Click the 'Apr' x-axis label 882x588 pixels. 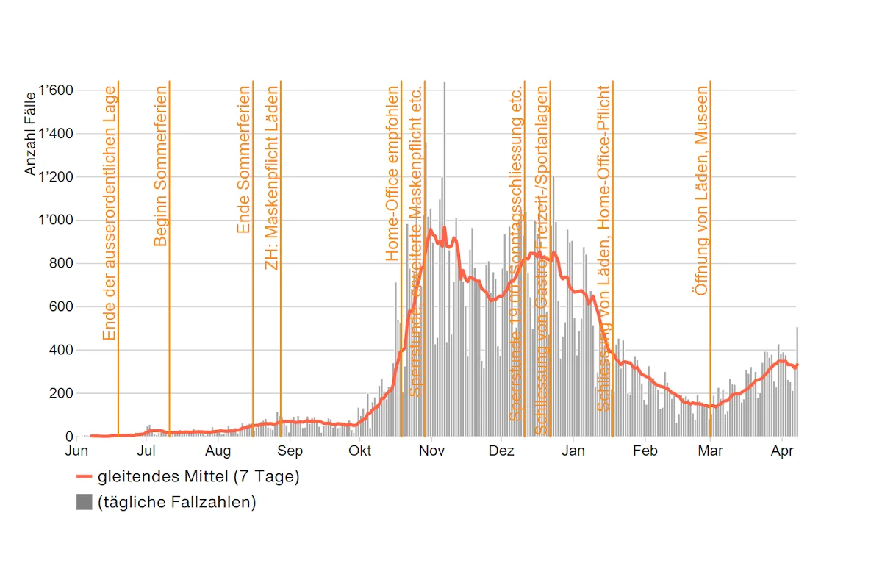tap(782, 451)
